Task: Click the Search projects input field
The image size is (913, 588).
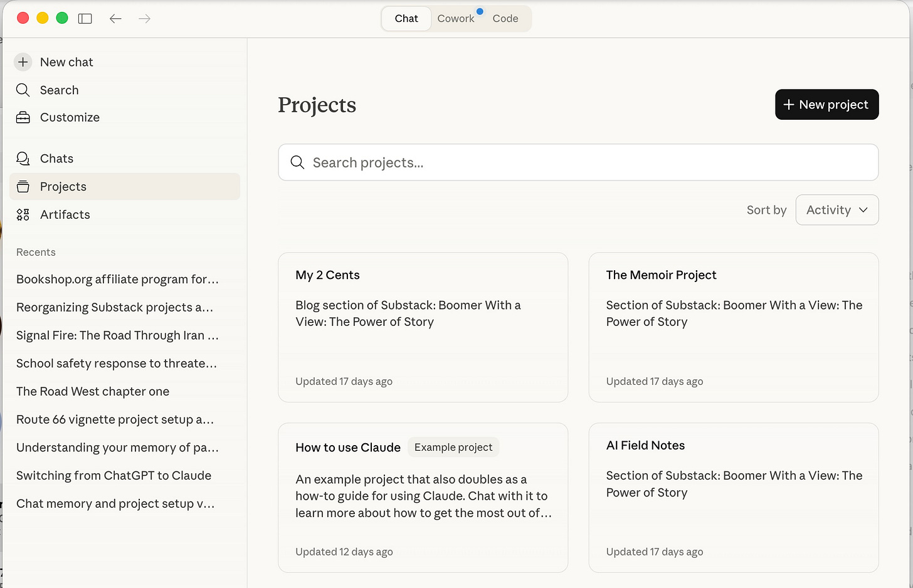Action: click(578, 163)
